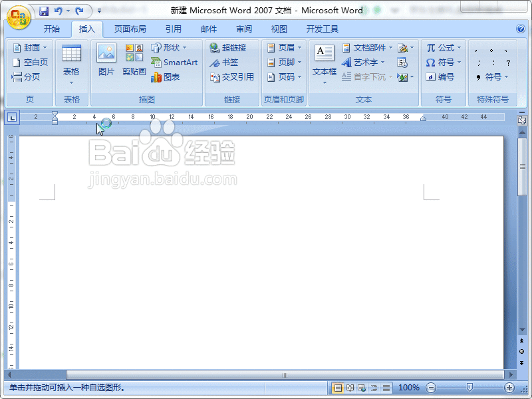Enable 全屏阅读 full screen reading view
Image resolution: width=532 pixels, height=399 pixels.
(x=350, y=388)
